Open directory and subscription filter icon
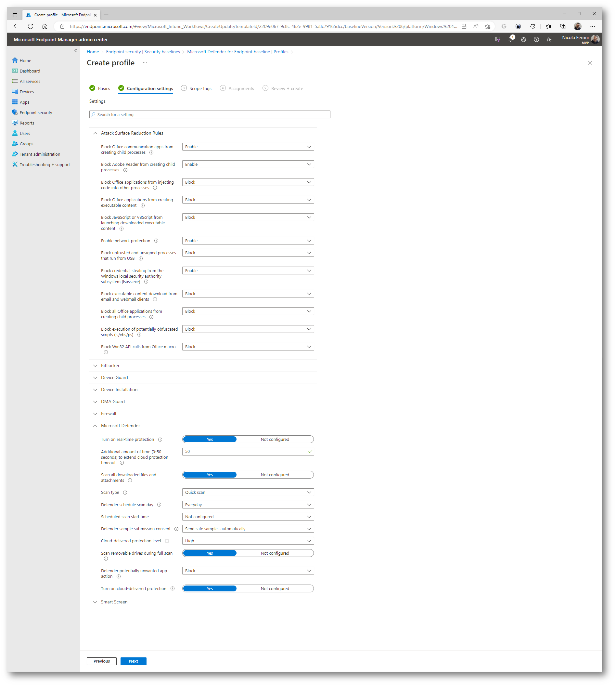 pyautogui.click(x=497, y=40)
